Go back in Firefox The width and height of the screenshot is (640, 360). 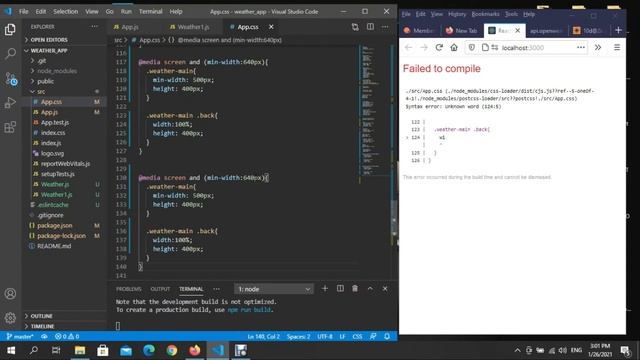click(408, 47)
